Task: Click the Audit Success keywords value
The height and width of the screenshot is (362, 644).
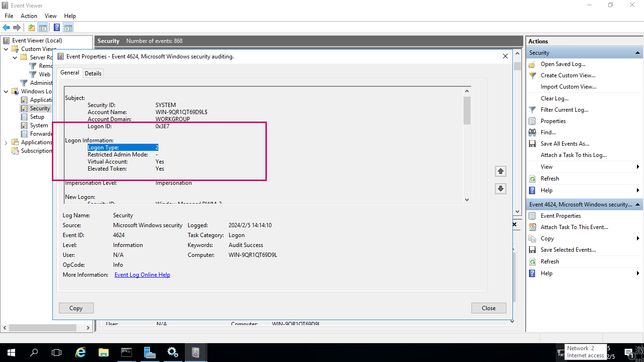Action: [246, 245]
